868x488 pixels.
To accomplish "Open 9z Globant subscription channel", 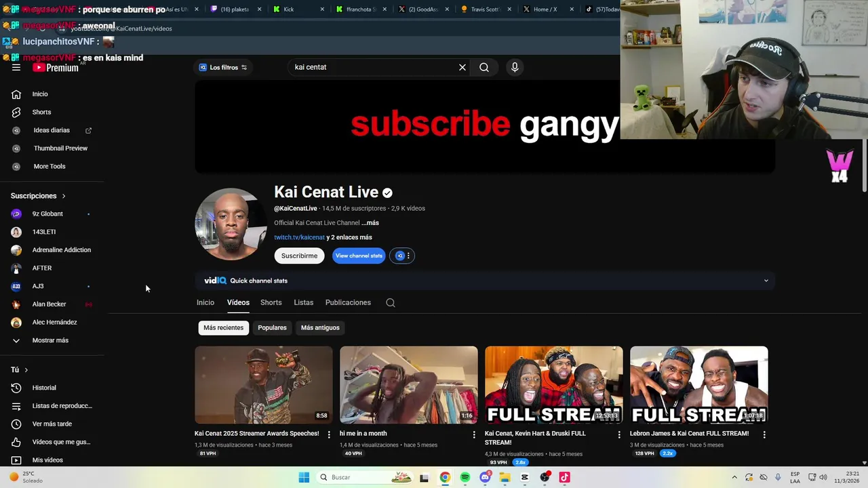I will coord(47,214).
